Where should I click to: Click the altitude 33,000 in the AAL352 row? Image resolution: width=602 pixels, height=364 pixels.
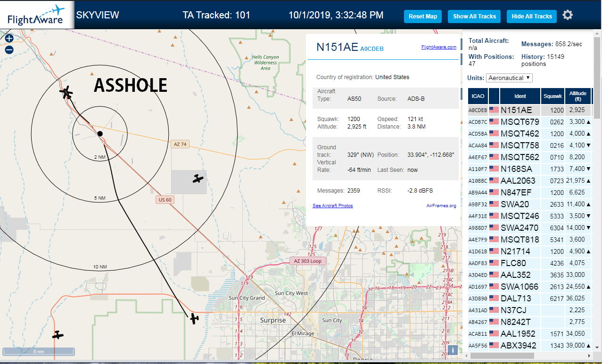pyautogui.click(x=575, y=275)
